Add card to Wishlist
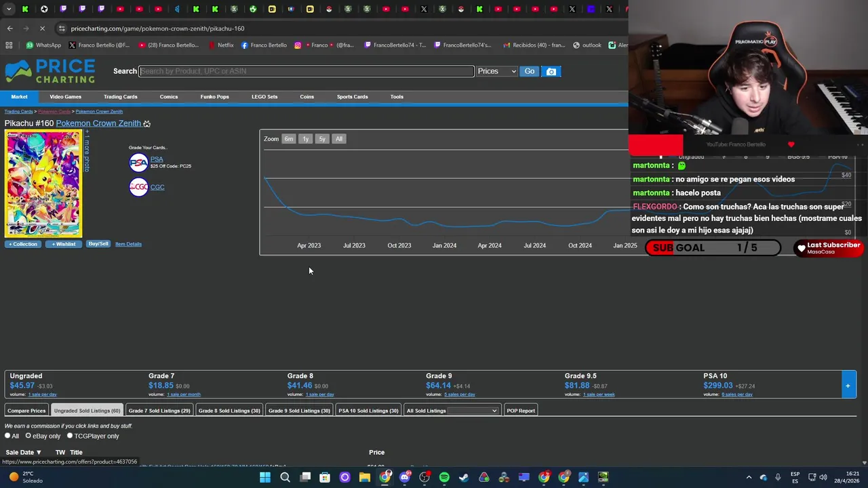Screen dimensions: 868x488 point(64,244)
